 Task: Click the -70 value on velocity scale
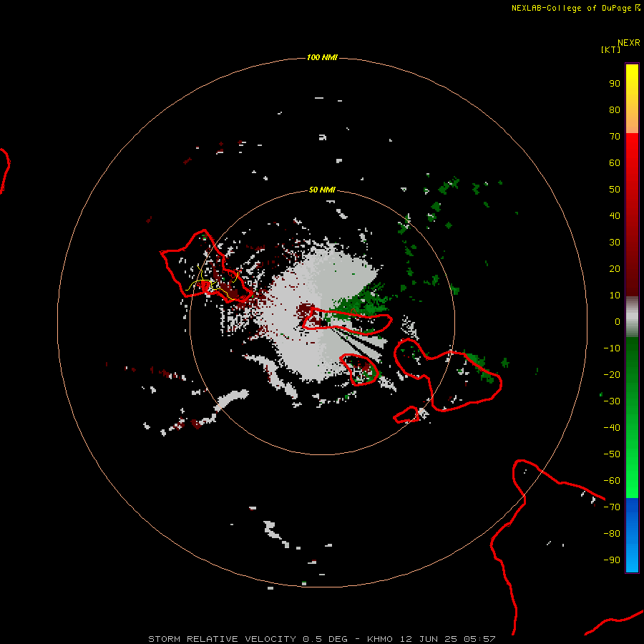612,507
